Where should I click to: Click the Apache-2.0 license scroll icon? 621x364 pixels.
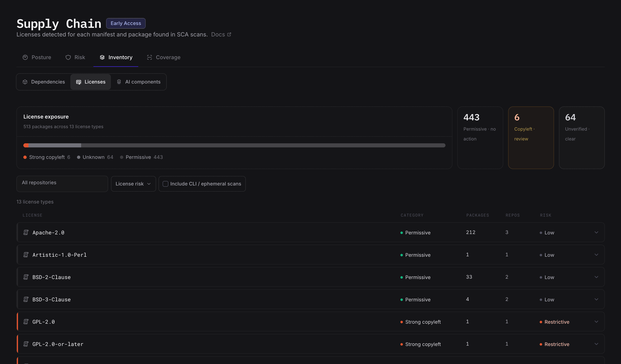26,232
